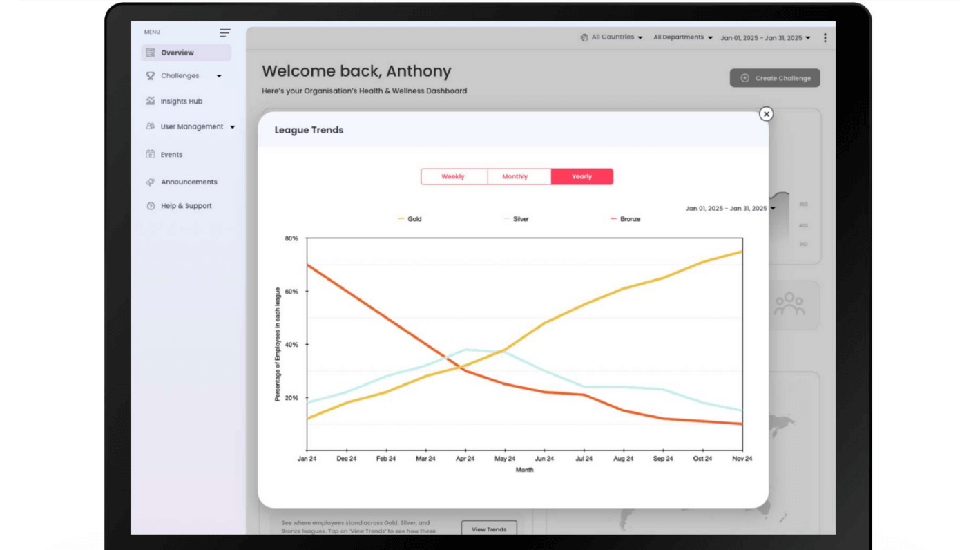The width and height of the screenshot is (980, 550).
Task: Click the Insights Hub chart icon
Action: pos(151,101)
